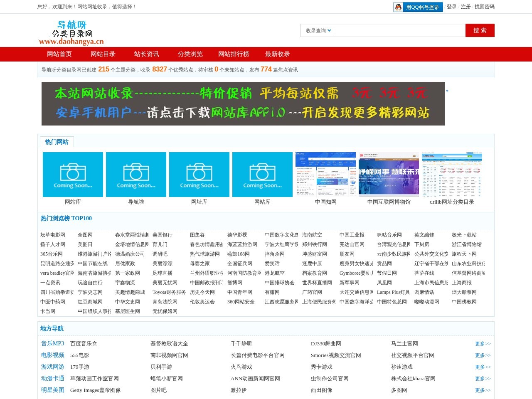Open the 收录查询 dropdown
This screenshot has height=399, width=532.
317,30
